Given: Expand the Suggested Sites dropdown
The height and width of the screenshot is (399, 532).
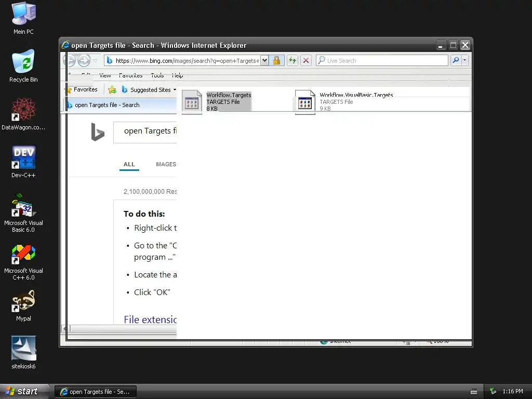Looking at the screenshot, I should [175, 89].
